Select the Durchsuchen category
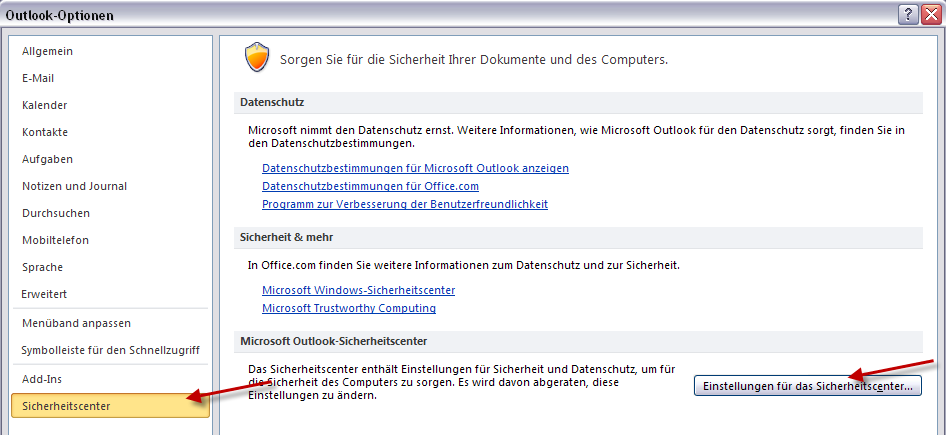 55,213
